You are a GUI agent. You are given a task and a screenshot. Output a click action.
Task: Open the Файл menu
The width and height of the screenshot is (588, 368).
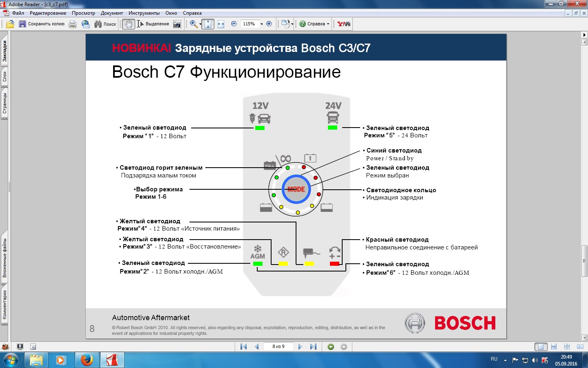18,13
